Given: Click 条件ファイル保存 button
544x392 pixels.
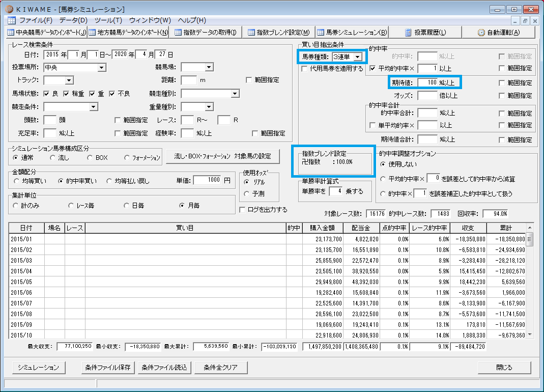Looking at the screenshot, I should pyautogui.click(x=108, y=368).
